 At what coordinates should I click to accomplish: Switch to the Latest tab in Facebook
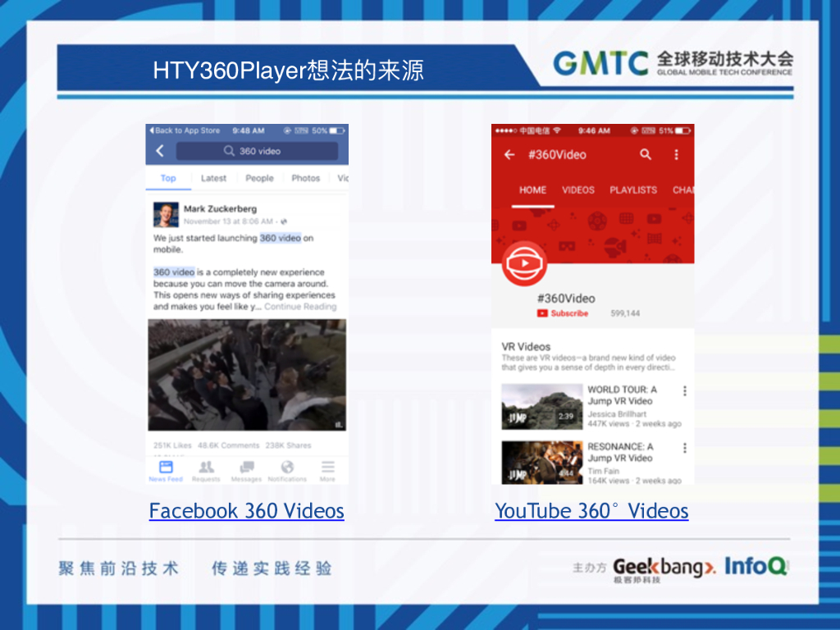(x=213, y=178)
